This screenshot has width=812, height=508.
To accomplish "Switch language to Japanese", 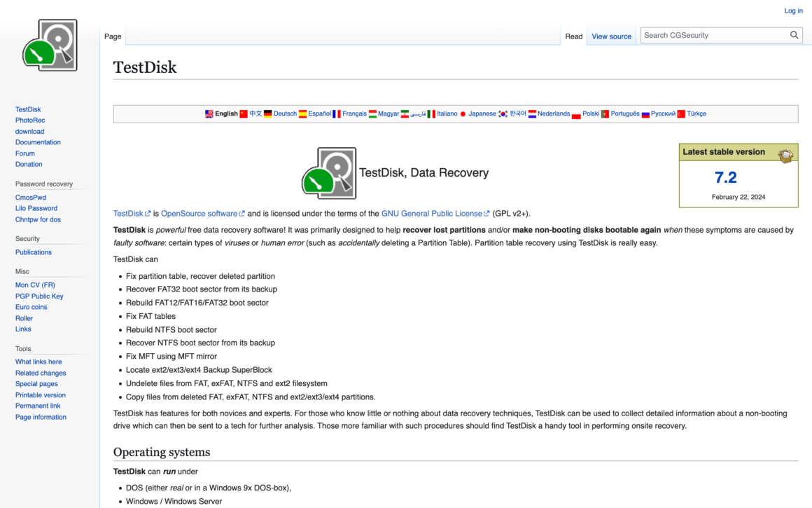I will 482,114.
